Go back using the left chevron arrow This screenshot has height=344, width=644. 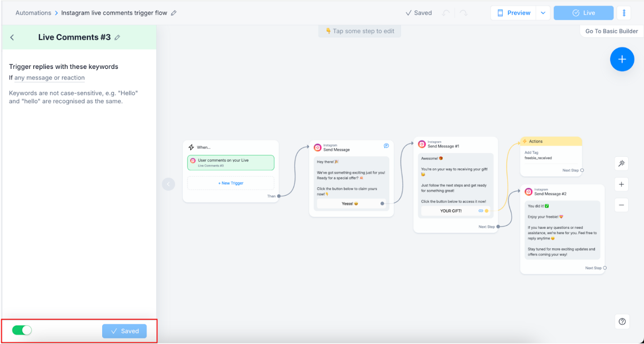(12, 37)
